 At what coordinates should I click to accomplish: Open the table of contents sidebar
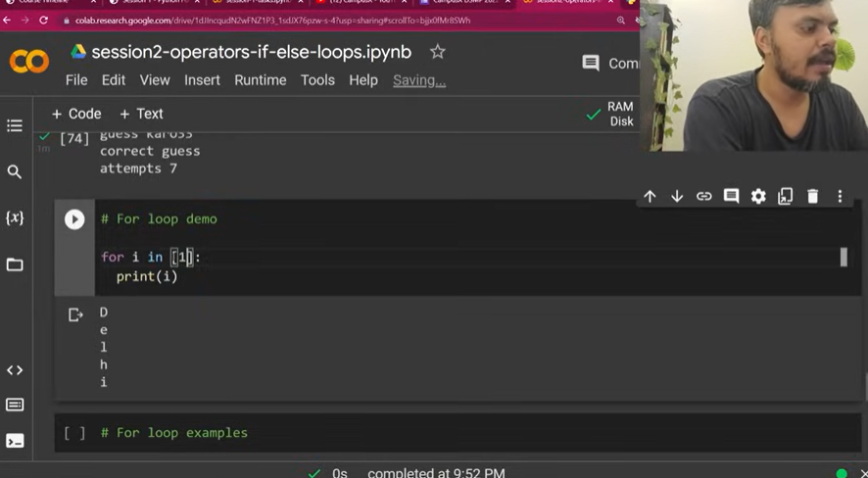15,125
